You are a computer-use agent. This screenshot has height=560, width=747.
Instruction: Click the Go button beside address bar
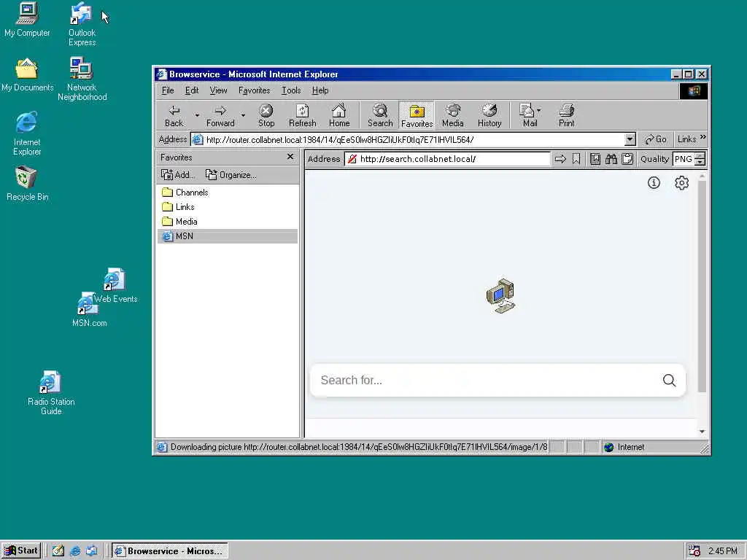click(656, 139)
